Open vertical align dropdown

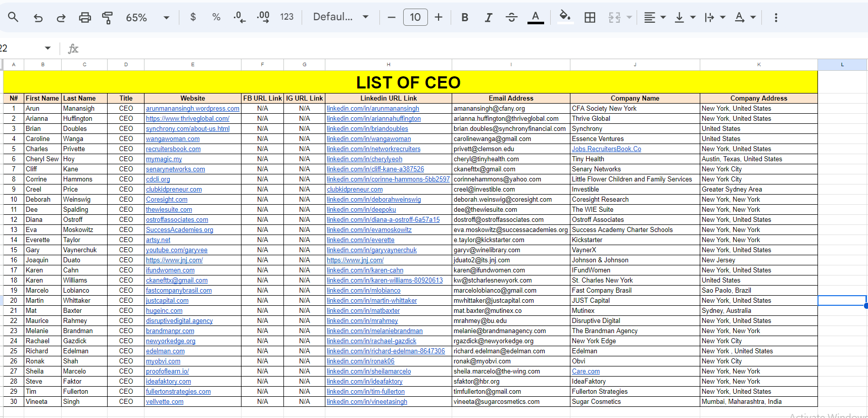[685, 17]
